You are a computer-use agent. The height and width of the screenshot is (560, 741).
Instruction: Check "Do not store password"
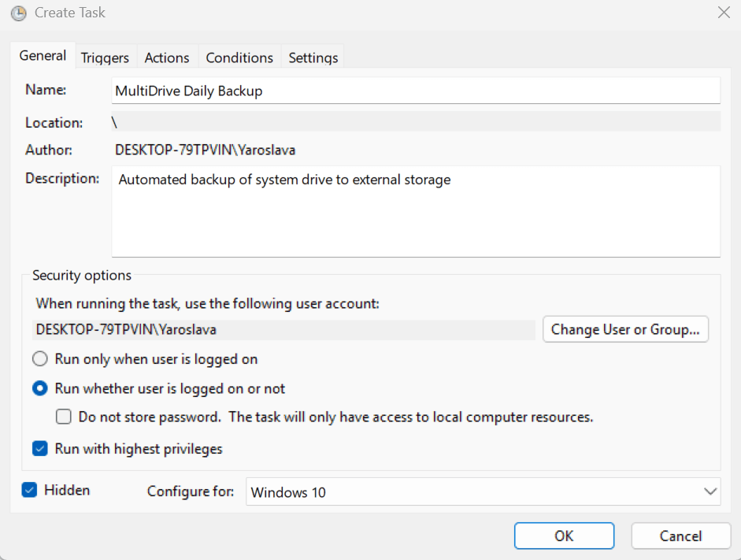coord(64,417)
